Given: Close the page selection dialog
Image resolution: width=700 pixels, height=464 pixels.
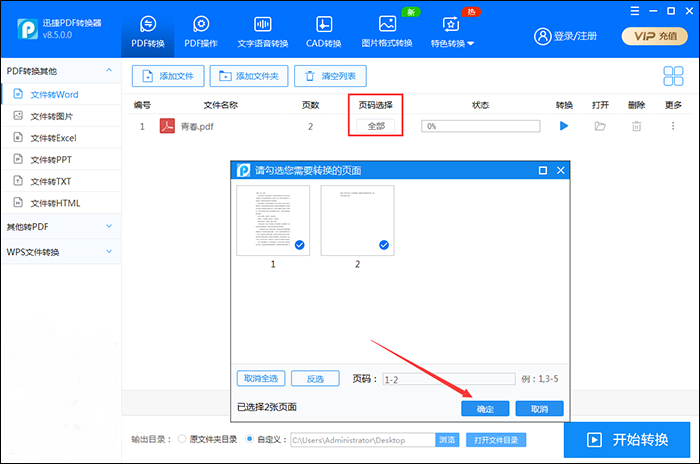Looking at the screenshot, I should [x=561, y=170].
